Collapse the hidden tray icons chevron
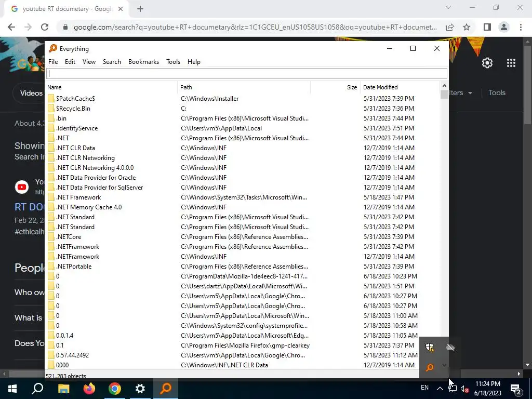 click(x=440, y=389)
